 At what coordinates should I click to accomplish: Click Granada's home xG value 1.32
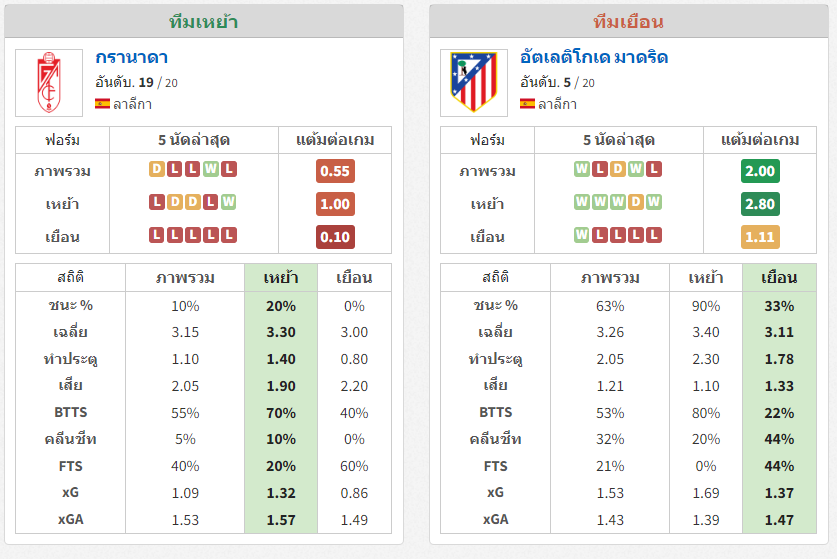[x=281, y=493]
